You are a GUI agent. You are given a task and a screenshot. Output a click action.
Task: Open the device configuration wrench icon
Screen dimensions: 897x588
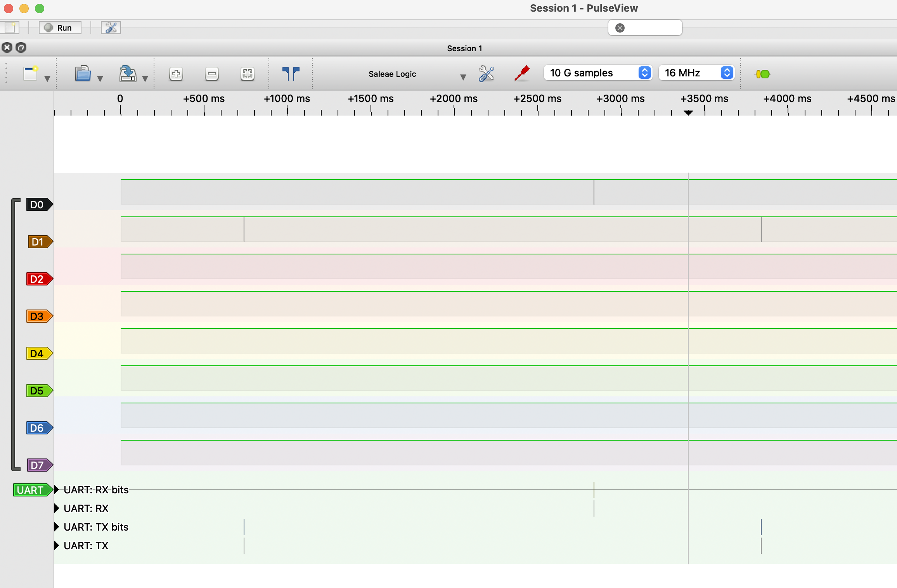pos(486,74)
